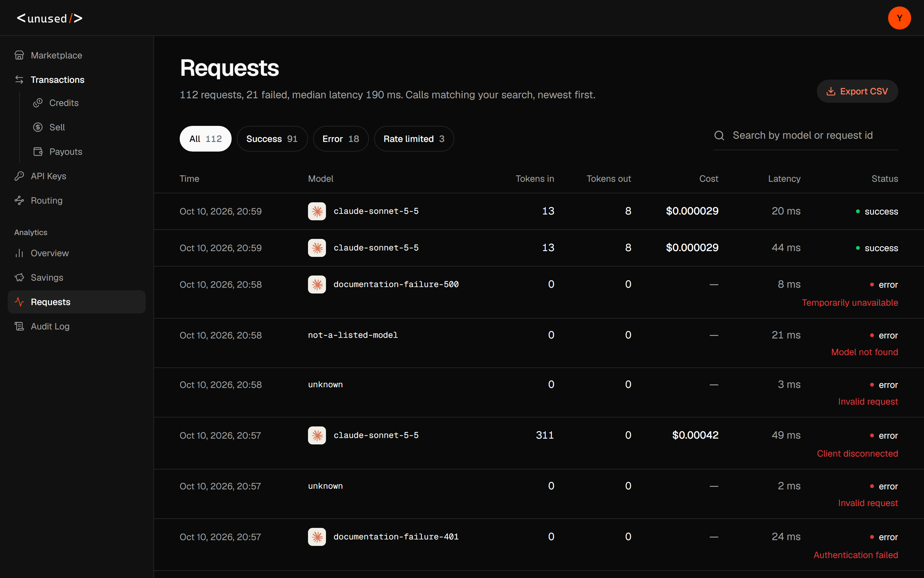Click the Tokens in column header
This screenshot has width=924, height=578.
pos(535,179)
